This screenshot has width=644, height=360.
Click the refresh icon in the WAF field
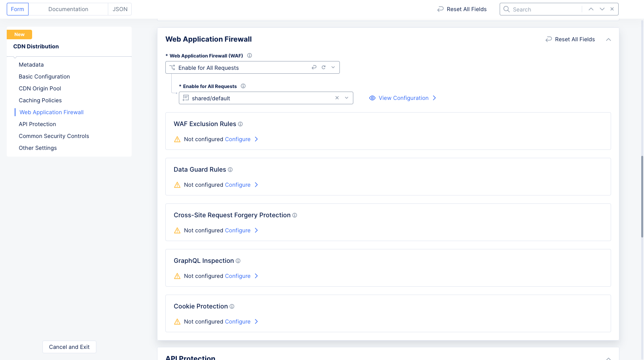click(x=323, y=67)
